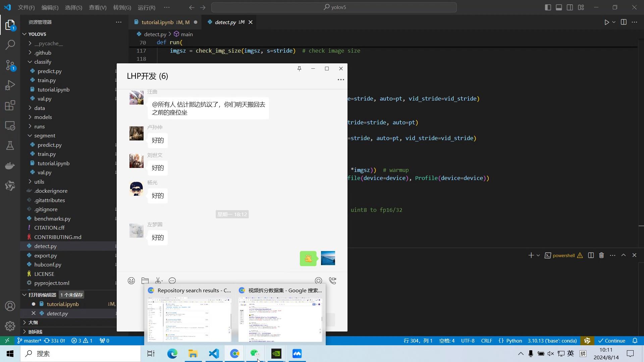Toggle primary side bar layout button

point(548,7)
